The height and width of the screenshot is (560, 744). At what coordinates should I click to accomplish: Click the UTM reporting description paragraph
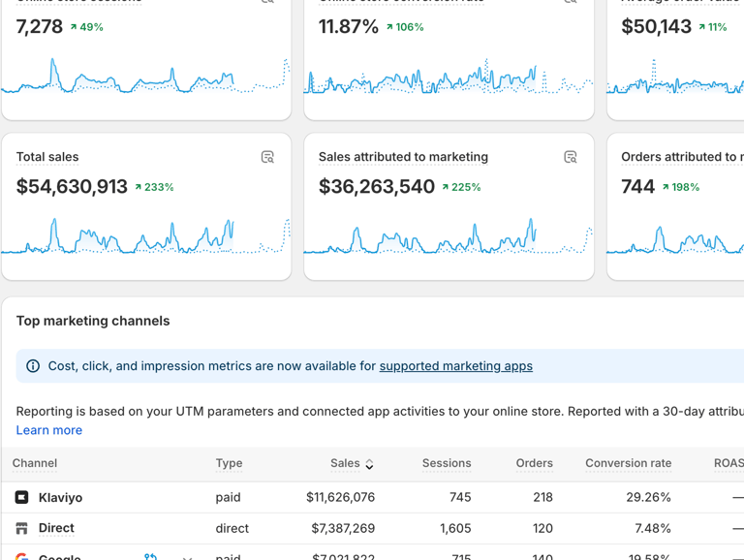[380, 411]
